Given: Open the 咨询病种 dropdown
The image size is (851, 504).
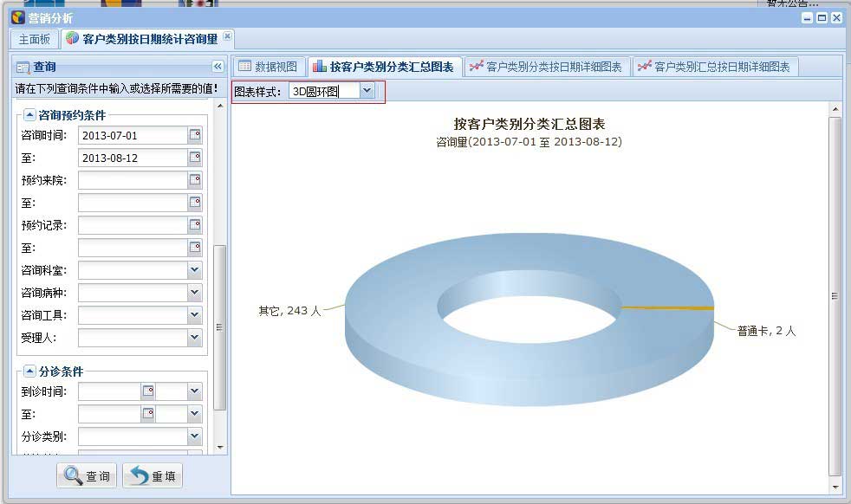Looking at the screenshot, I should 195,293.
